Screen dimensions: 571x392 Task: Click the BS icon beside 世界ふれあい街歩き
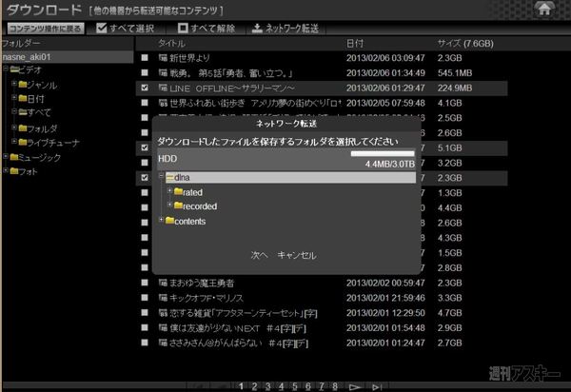point(163,103)
